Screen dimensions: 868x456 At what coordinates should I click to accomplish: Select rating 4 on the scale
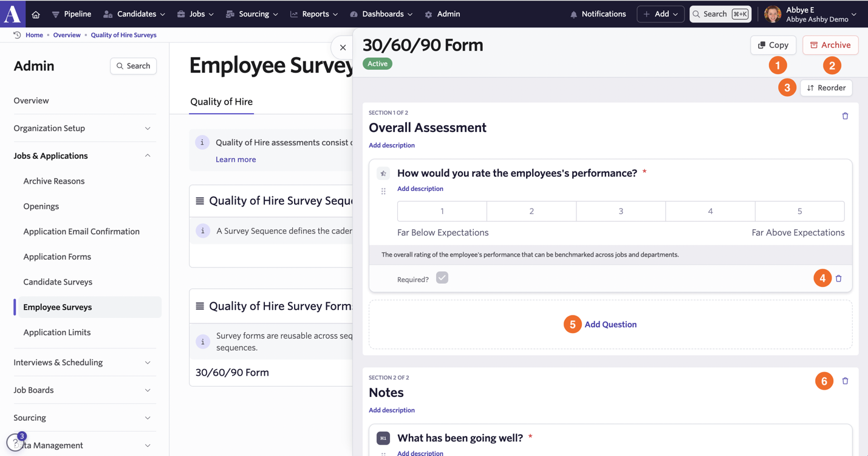710,211
